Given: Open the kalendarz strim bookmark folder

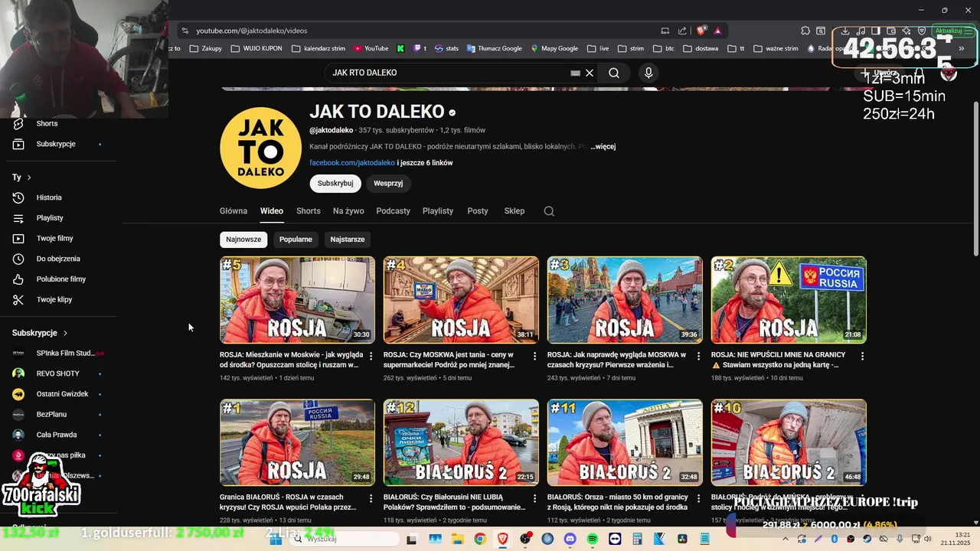Looking at the screenshot, I should pyautogui.click(x=319, y=48).
